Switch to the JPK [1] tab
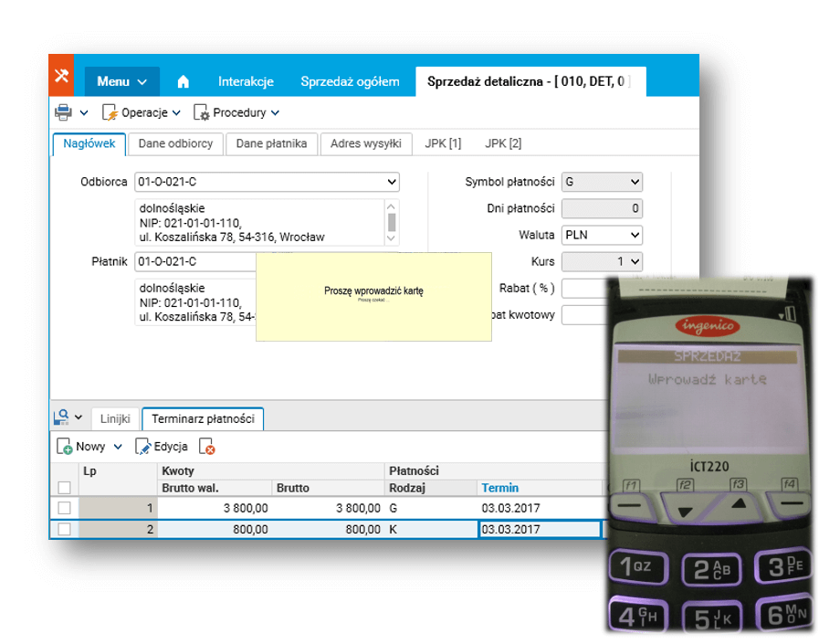 (443, 143)
